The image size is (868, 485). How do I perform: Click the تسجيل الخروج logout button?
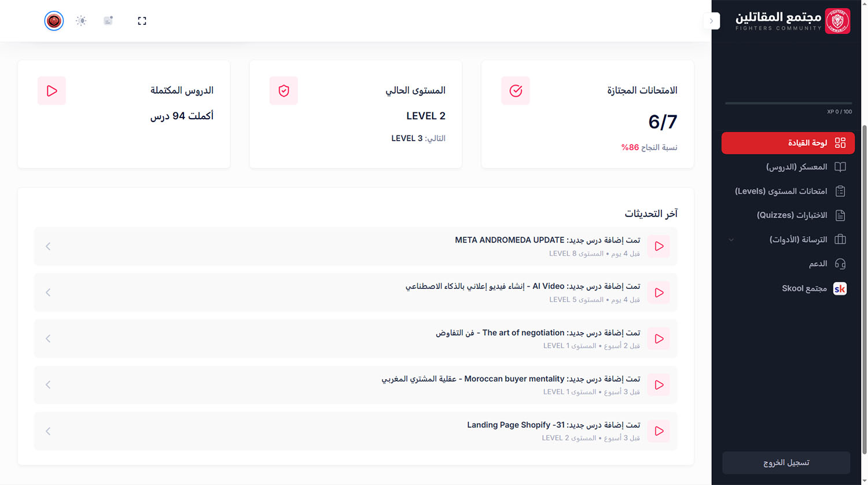coord(786,462)
